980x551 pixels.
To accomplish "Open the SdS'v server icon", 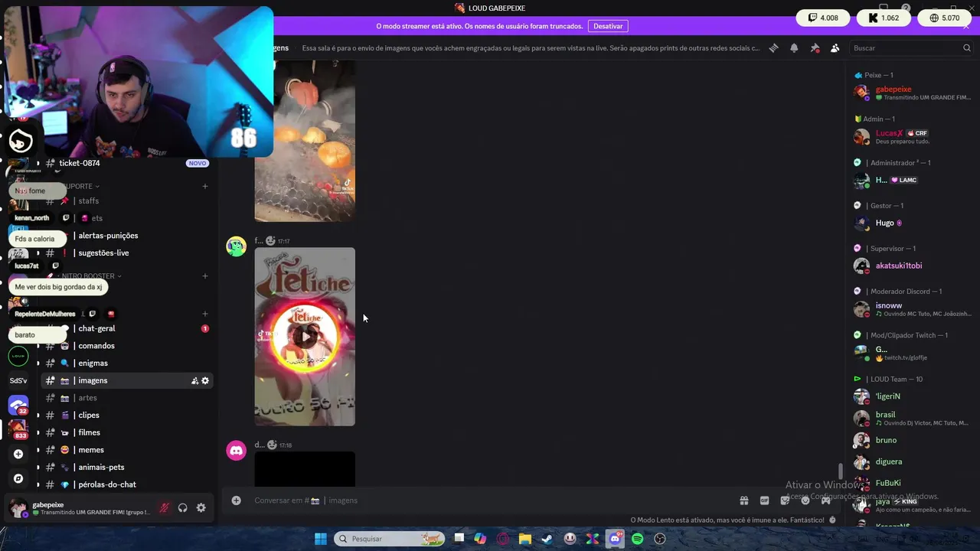I will click(x=18, y=380).
